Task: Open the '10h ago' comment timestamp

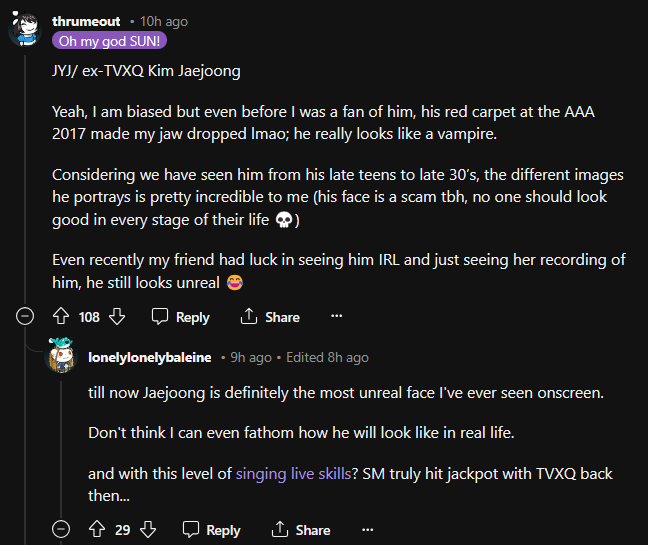Action: [x=164, y=21]
